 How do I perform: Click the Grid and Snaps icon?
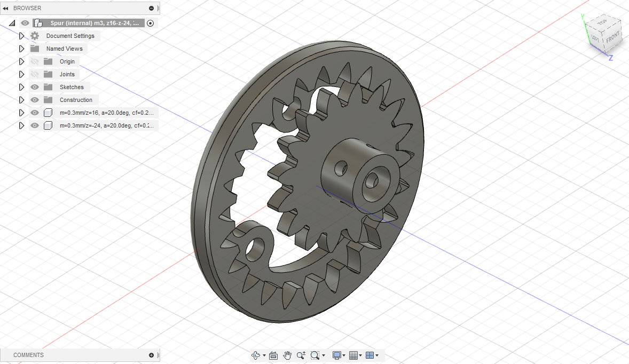click(353, 355)
